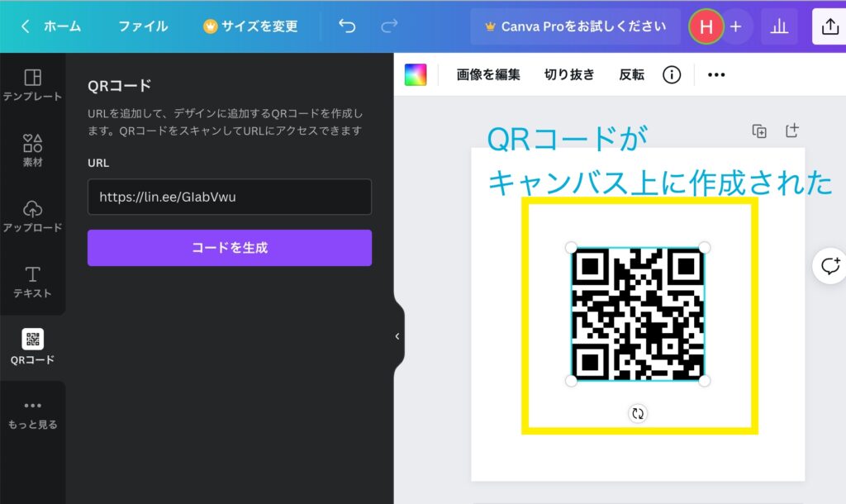Click the URL field label
846x504 pixels.
tap(98, 163)
